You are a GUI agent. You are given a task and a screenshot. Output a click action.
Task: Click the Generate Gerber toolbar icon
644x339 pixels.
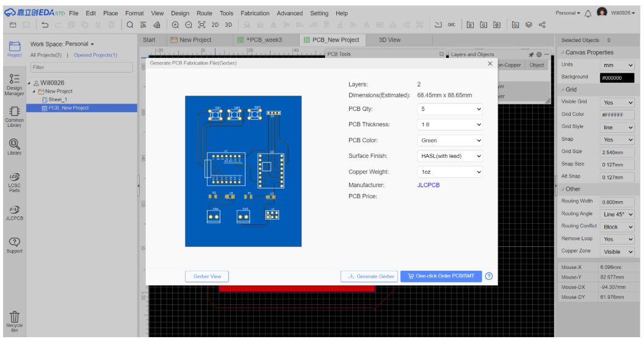tap(483, 25)
